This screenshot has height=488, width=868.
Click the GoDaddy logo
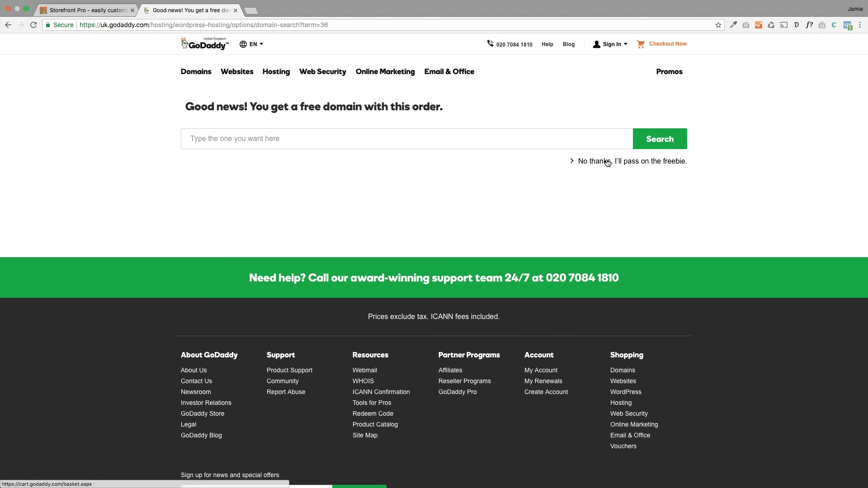tap(205, 44)
